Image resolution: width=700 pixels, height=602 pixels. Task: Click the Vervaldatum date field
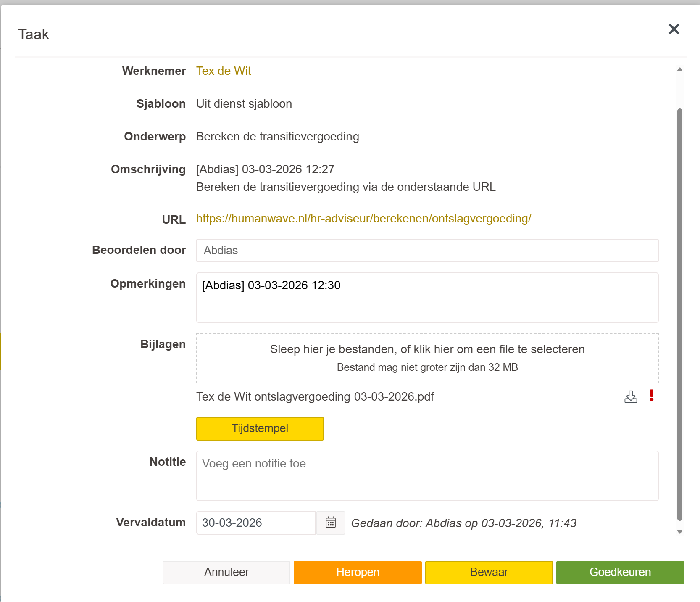(x=255, y=523)
